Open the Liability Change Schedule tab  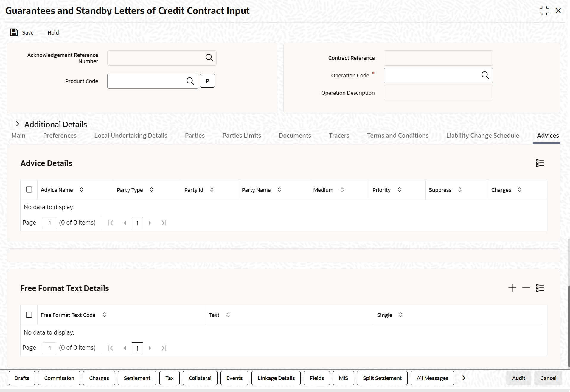click(x=483, y=136)
